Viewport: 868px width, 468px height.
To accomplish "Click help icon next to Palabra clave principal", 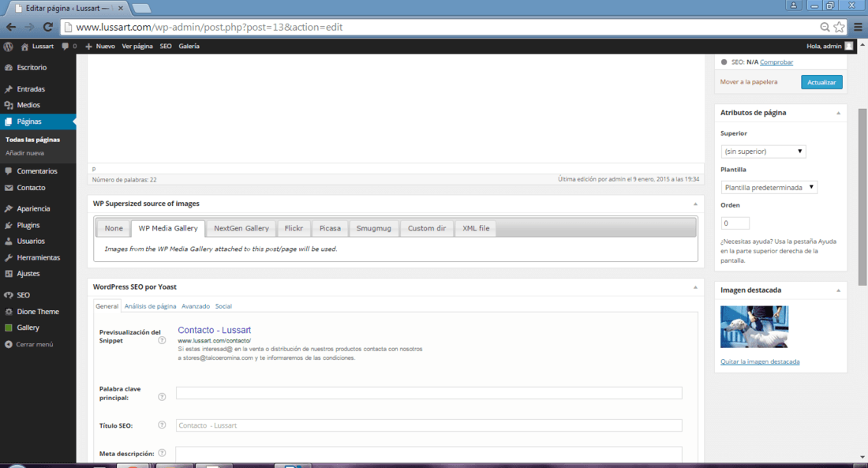I will click(162, 396).
